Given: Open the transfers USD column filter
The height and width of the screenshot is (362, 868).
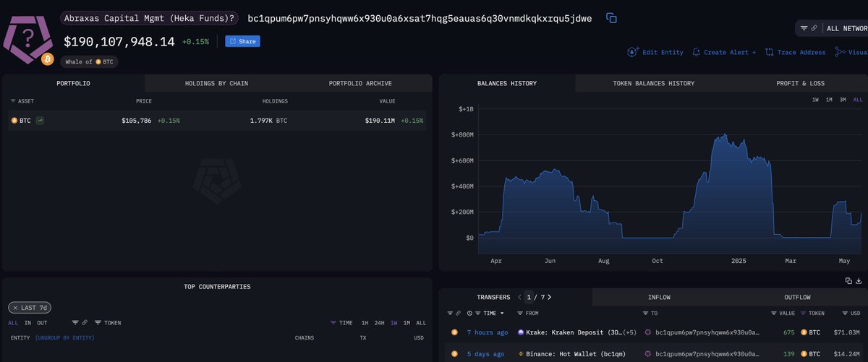Looking at the screenshot, I should [851, 313].
